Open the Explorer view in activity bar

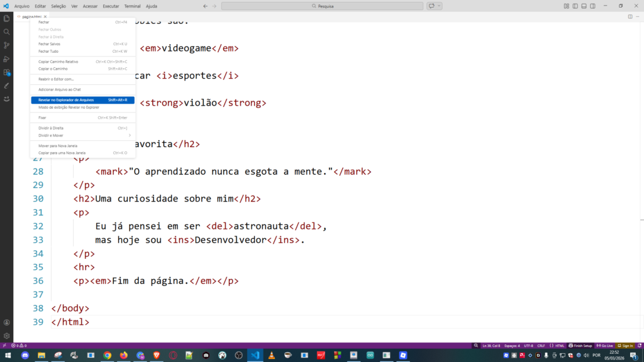(6, 18)
